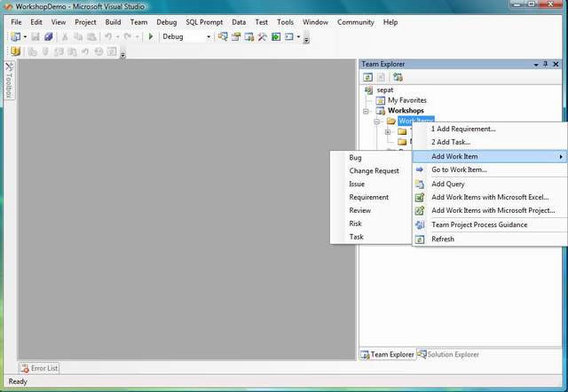Open second toolbar options overflow arrow
568x392 pixels.
click(x=122, y=54)
